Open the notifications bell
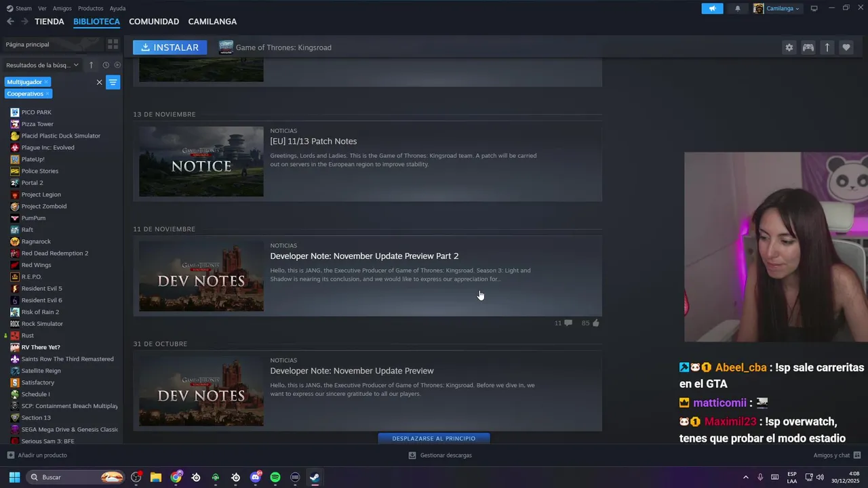Image resolution: width=868 pixels, height=488 pixels. (x=738, y=8)
